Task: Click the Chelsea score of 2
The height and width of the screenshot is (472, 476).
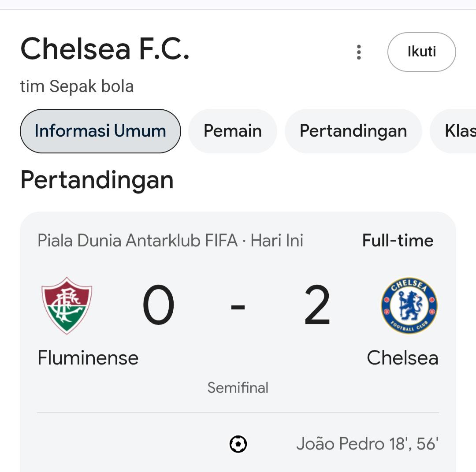Action: (317, 305)
